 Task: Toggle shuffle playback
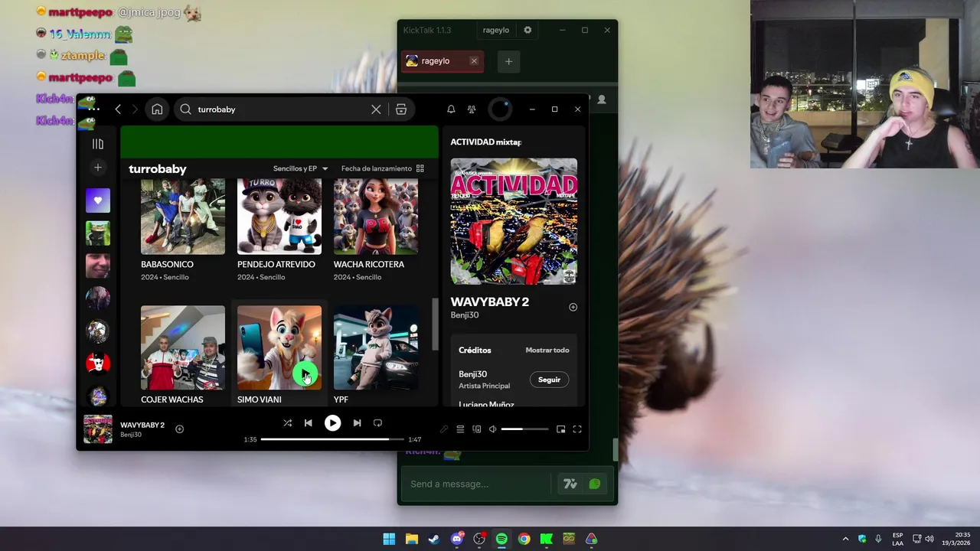pyautogui.click(x=287, y=422)
